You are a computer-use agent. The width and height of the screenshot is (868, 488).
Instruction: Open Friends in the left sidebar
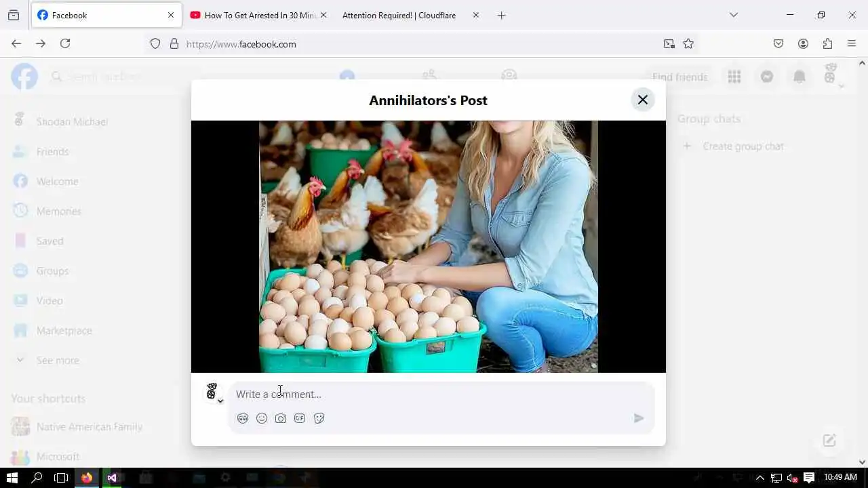tap(53, 152)
